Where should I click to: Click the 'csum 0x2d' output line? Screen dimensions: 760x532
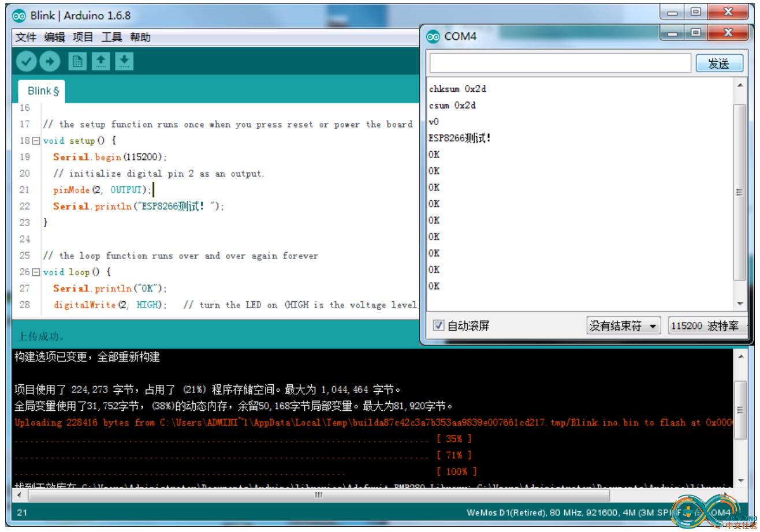click(452, 106)
